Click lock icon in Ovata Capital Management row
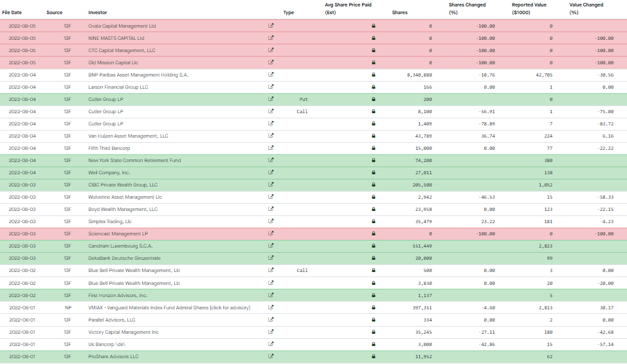This screenshot has height=364, width=627. [374, 26]
